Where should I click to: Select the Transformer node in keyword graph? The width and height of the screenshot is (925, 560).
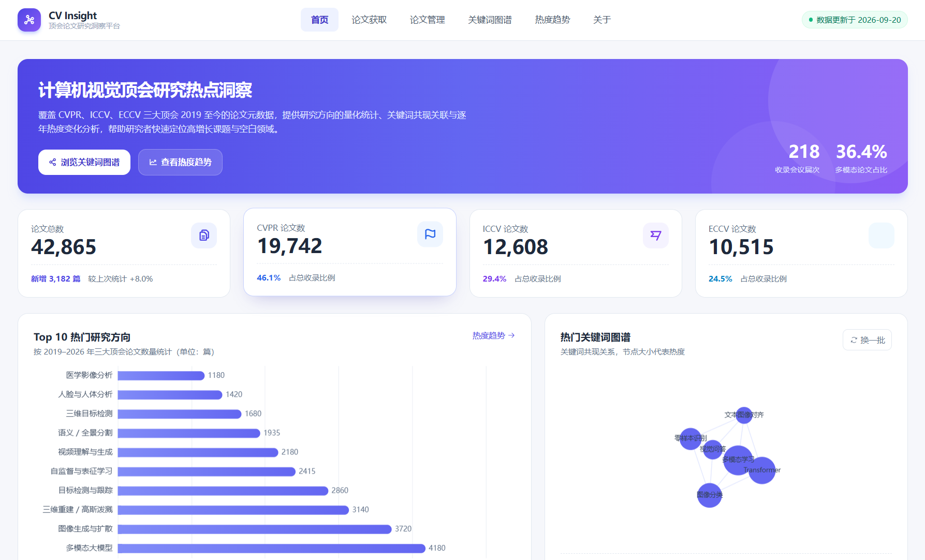click(x=761, y=470)
